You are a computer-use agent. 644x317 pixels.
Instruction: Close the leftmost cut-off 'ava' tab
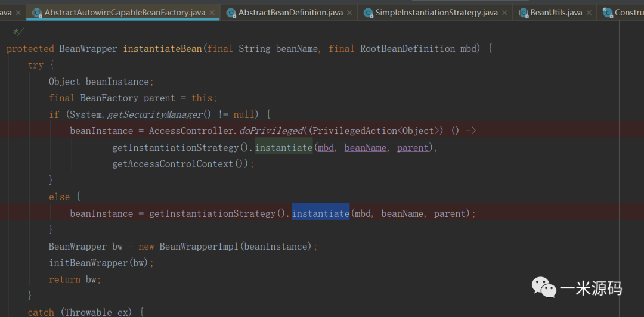18,13
